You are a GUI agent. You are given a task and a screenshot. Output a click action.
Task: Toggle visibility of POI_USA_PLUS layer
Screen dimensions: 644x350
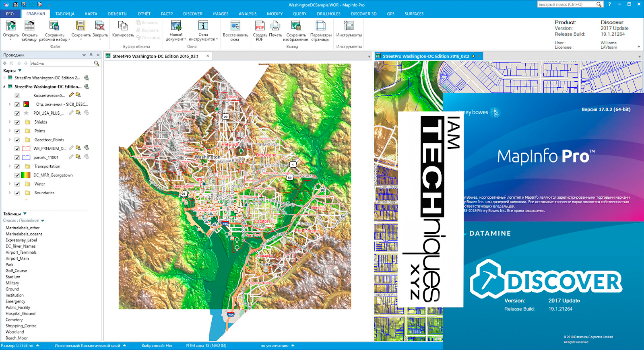tap(17, 113)
